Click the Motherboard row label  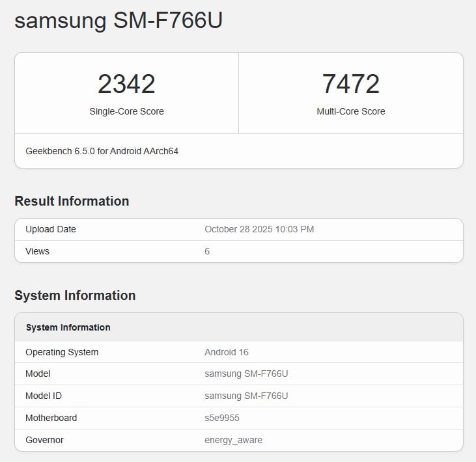pos(51,418)
